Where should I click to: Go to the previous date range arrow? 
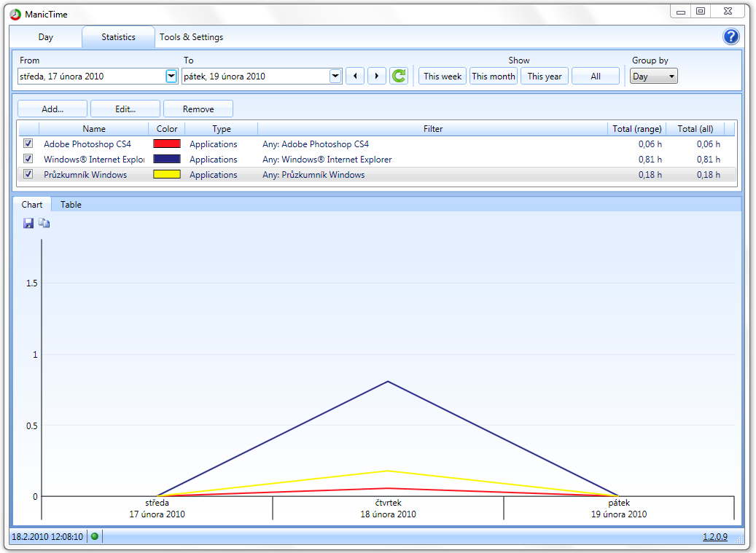tap(355, 76)
